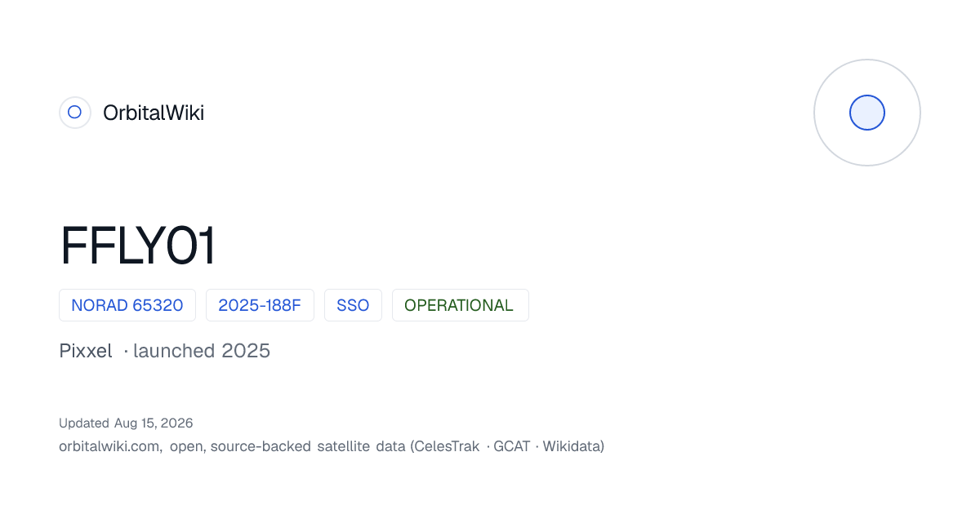Select the Aug 15, 2026 date
This screenshot has height=514, width=980.
[154, 423]
